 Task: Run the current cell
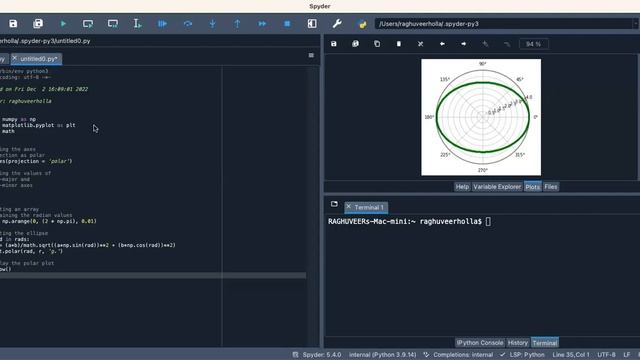tap(88, 24)
